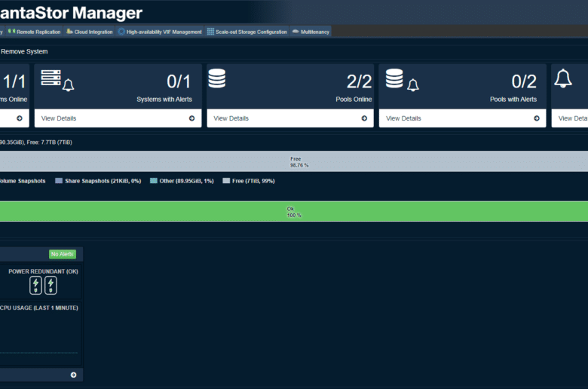Image resolution: width=588 pixels, height=389 pixels.
Task: Click the Free 98.76% capacity bar
Action: point(294,161)
